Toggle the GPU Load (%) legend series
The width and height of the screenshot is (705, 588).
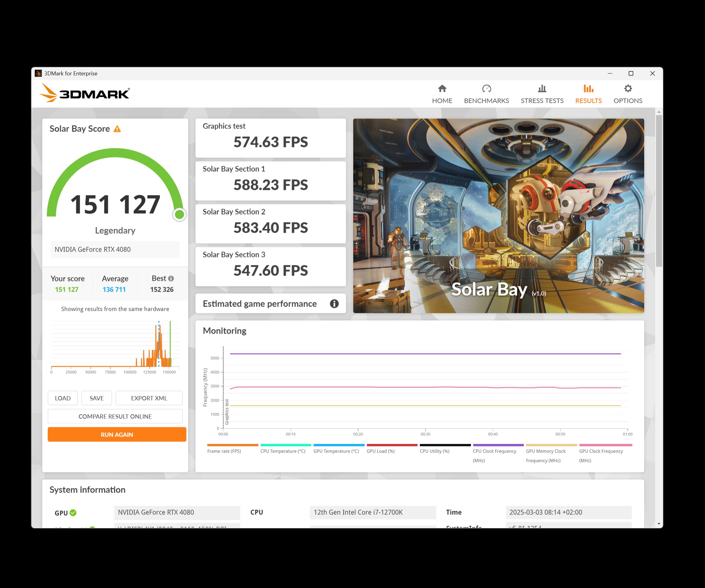click(x=392, y=449)
